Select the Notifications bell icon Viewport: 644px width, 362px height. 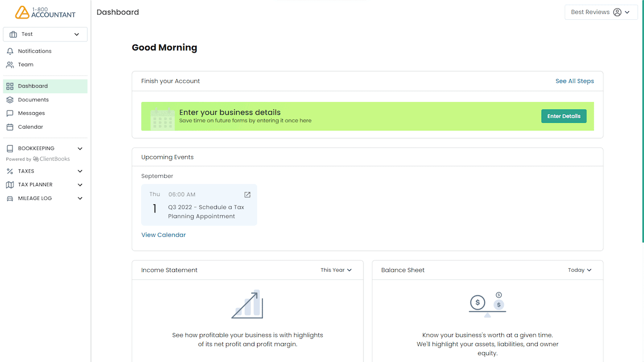tap(11, 50)
